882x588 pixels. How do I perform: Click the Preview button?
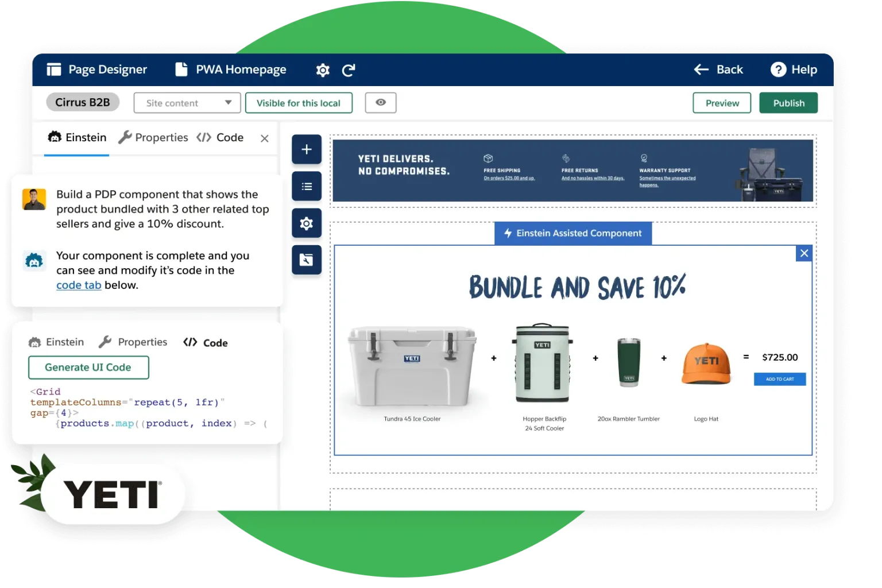(722, 103)
